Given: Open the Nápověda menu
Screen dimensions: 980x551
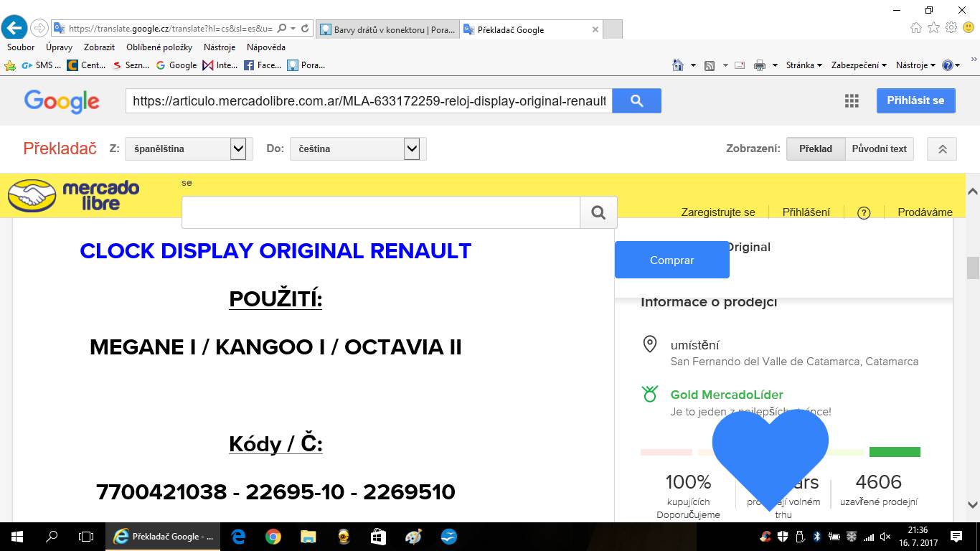Looking at the screenshot, I should pos(266,47).
